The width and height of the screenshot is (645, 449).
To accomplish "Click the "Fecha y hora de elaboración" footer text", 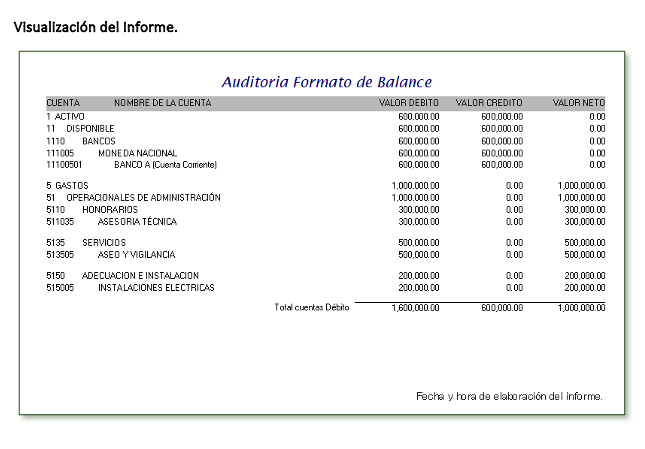I will click(509, 396).
